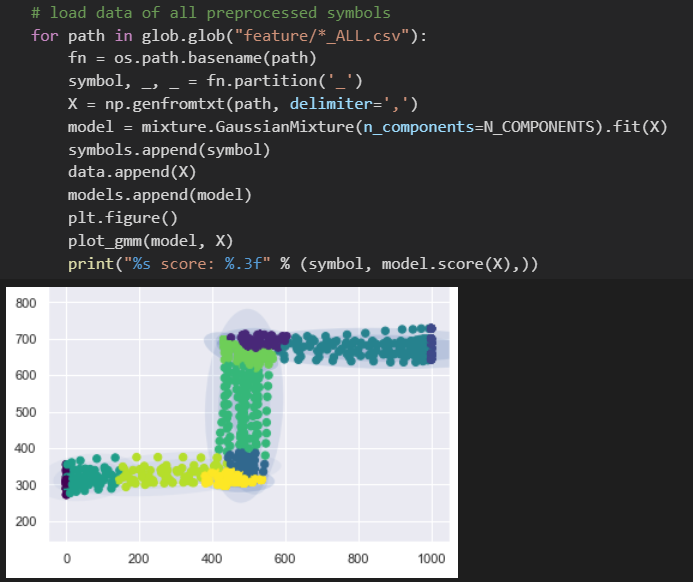Click x-axis tick label 1000
The image size is (693, 582).
point(431,559)
